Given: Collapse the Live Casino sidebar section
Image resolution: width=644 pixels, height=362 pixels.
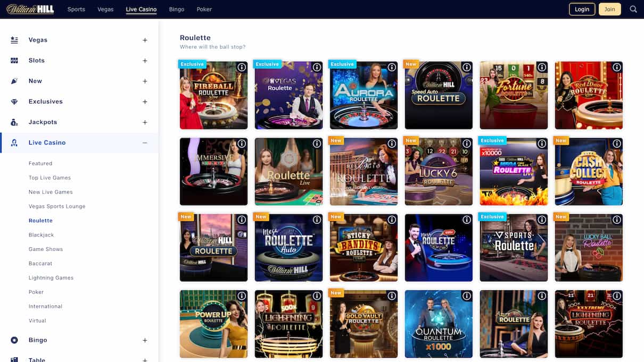Looking at the screenshot, I should [x=145, y=142].
